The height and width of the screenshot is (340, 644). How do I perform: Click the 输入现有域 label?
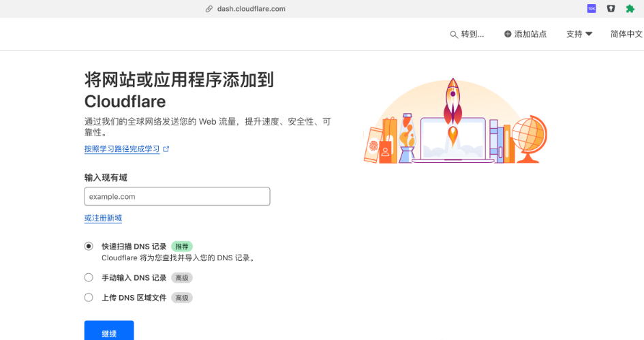106,177
